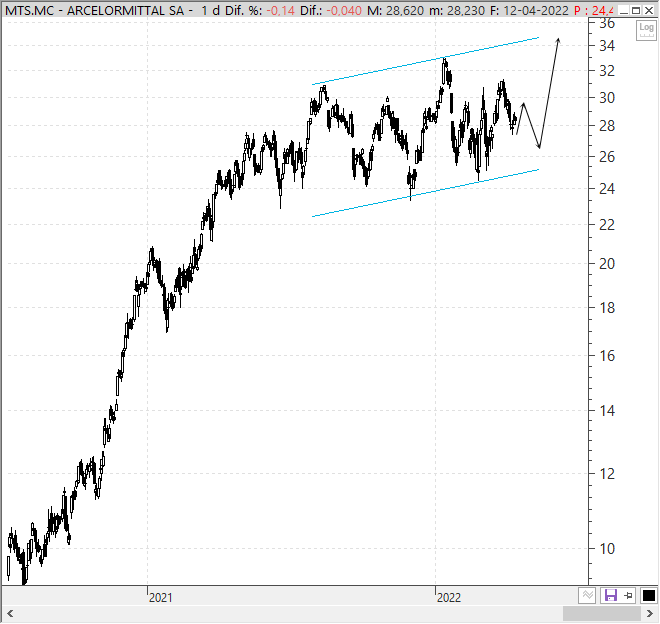The height and width of the screenshot is (624, 660).
Task: Click the horizontal scrollbar thumb
Action: point(602,613)
